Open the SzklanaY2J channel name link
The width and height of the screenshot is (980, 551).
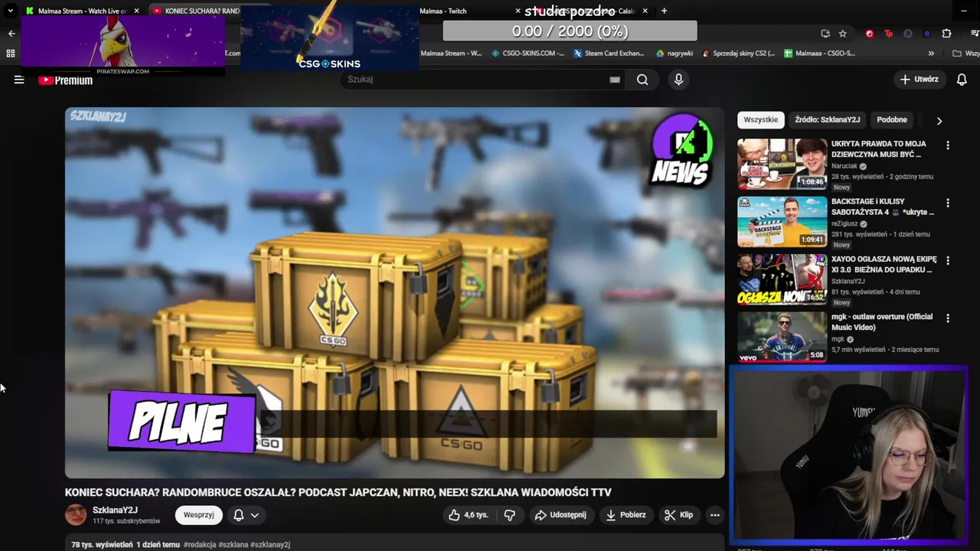click(115, 510)
